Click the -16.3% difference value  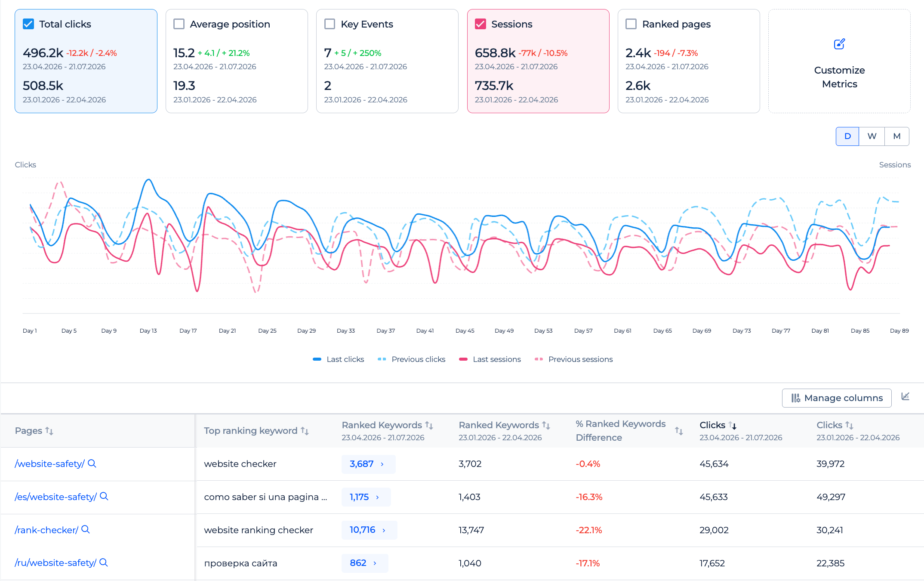589,497
